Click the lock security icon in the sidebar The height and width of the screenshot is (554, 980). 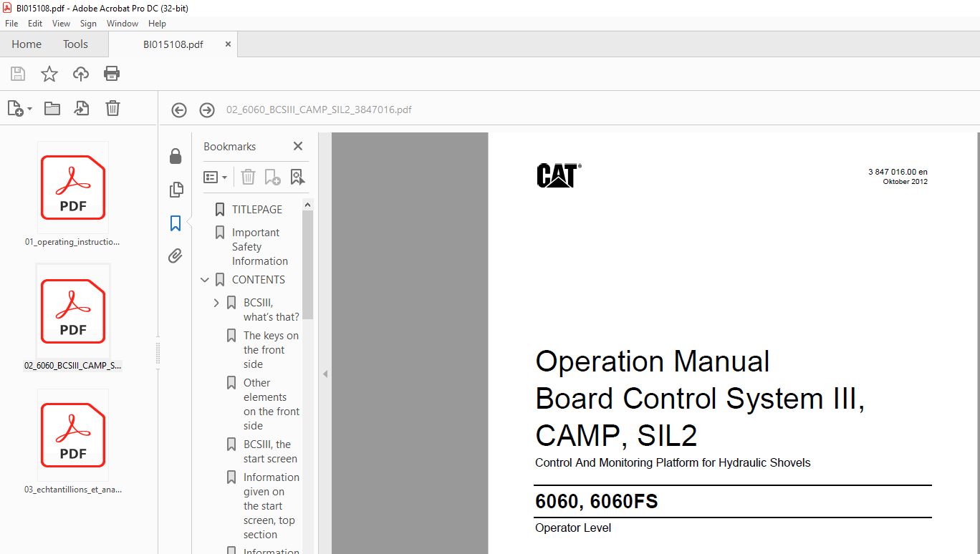tap(176, 156)
